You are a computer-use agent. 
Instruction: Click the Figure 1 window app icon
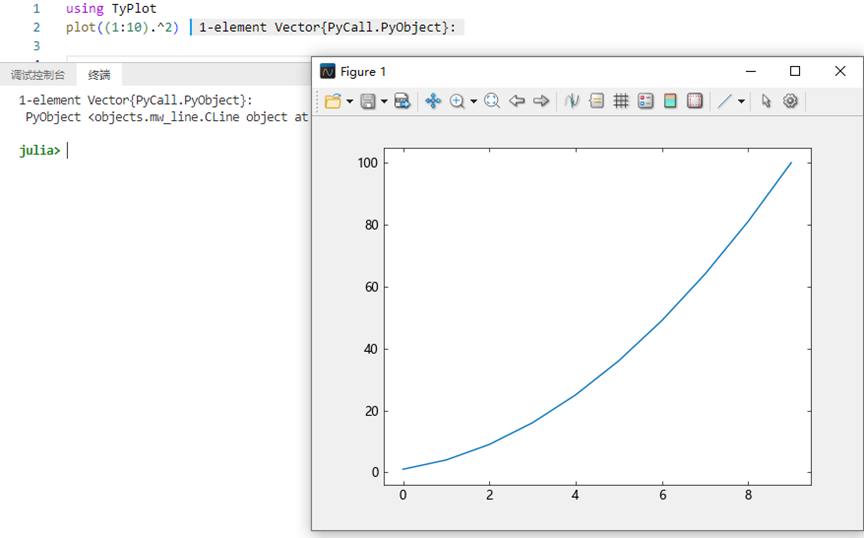(328, 72)
